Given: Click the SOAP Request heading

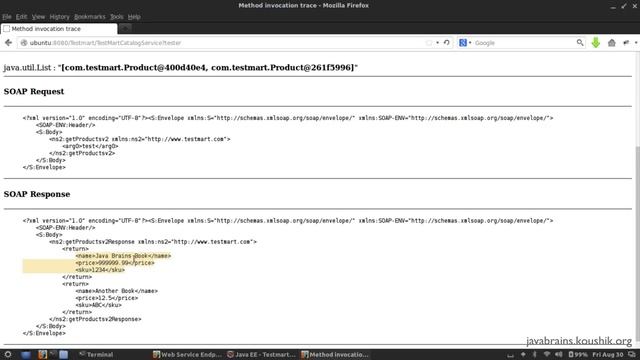Looking at the screenshot, I should [x=34, y=91].
